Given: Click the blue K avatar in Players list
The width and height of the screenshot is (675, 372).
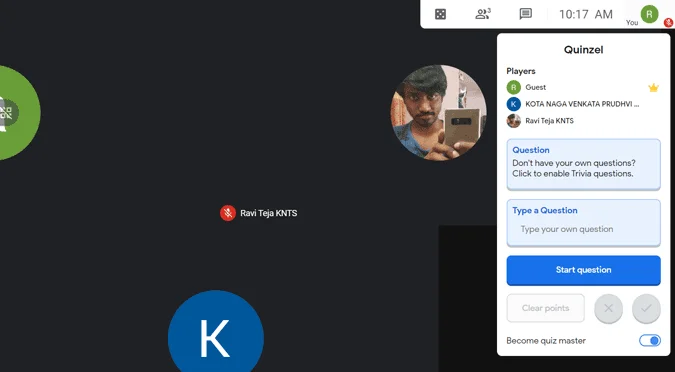Looking at the screenshot, I should click(x=514, y=104).
